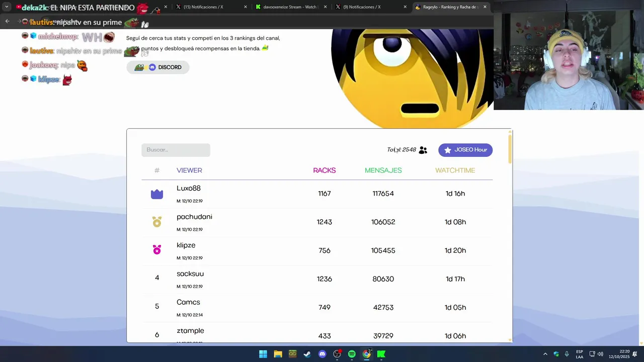Viewport: 644px width, 362px height.
Task: Close the davooxeneize Stream tab
Action: click(326, 7)
